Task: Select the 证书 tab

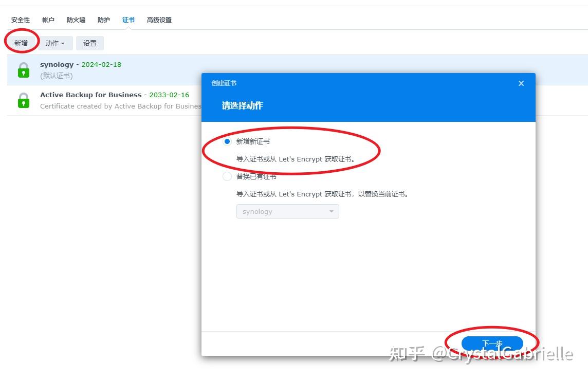Action: pos(128,20)
